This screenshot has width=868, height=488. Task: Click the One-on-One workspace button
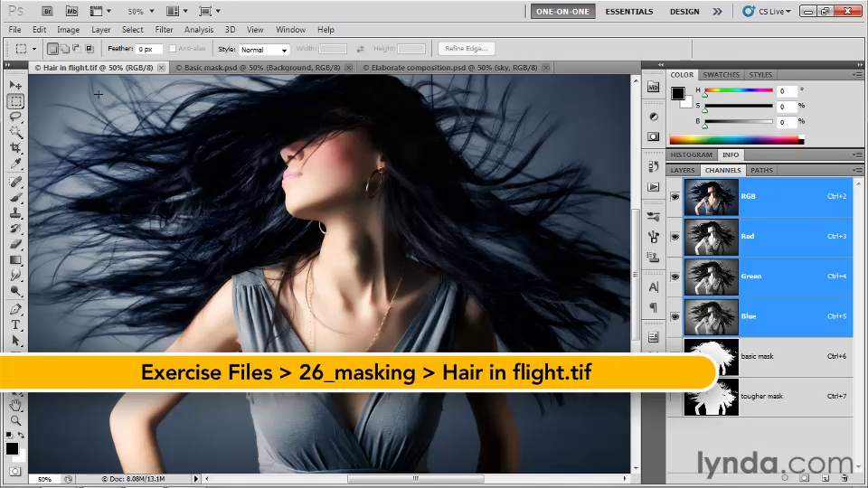point(563,11)
